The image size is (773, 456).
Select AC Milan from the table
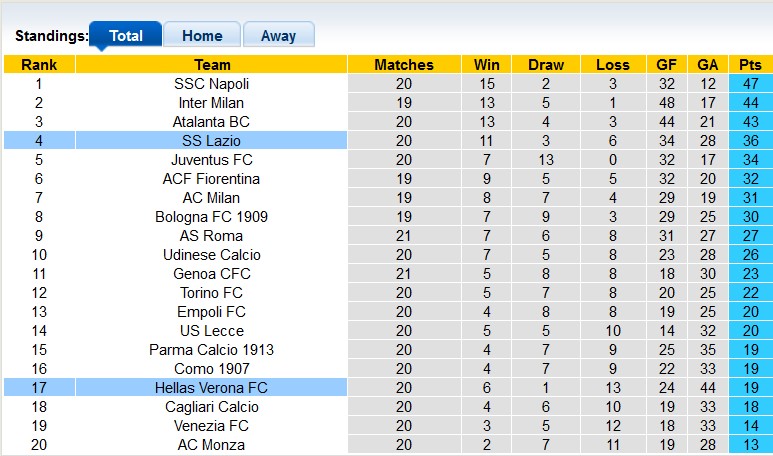pyautogui.click(x=211, y=198)
